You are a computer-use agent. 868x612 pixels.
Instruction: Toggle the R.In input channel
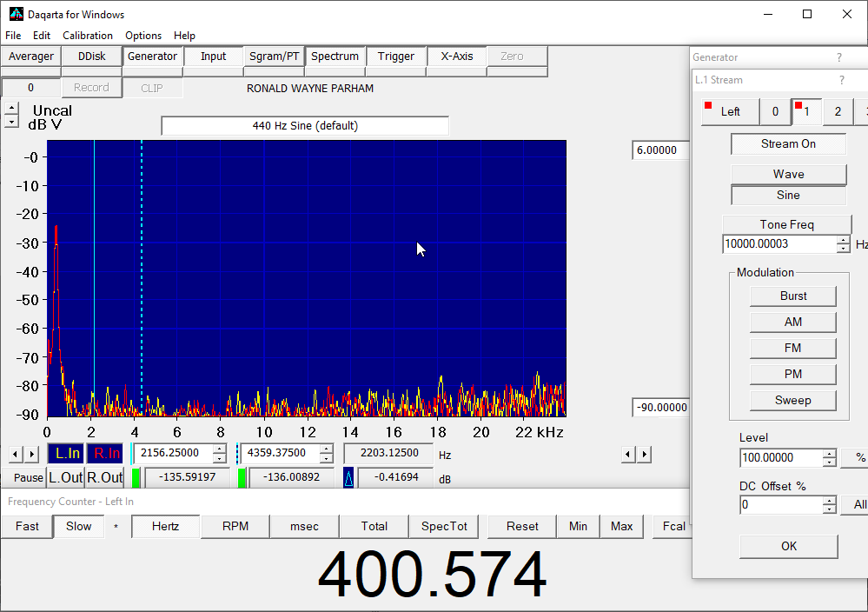pyautogui.click(x=107, y=453)
